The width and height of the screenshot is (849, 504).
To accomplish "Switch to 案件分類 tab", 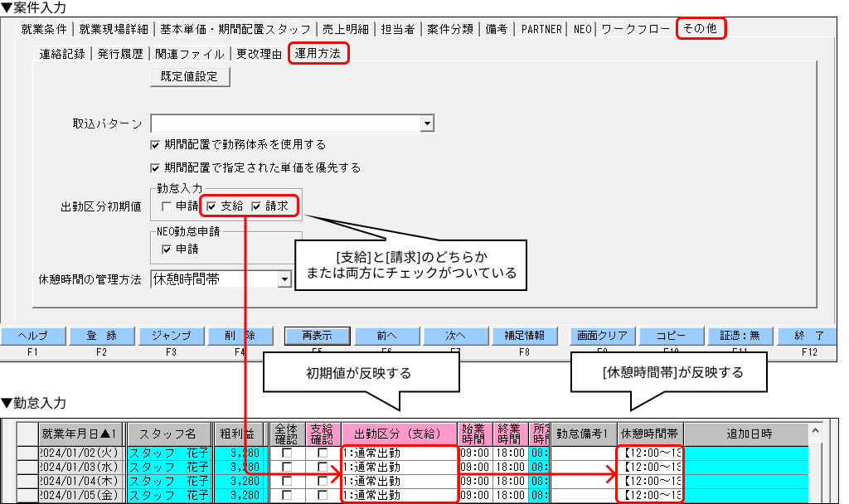I will coord(450,29).
